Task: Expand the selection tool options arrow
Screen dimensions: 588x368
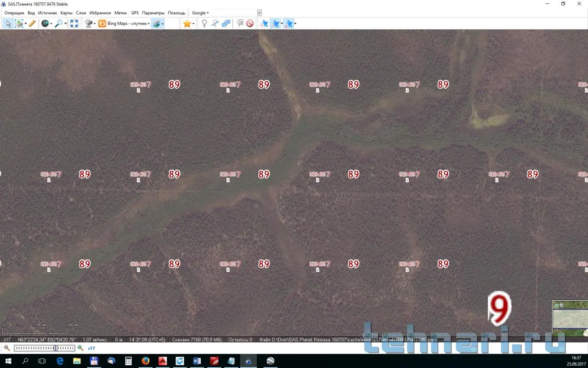Action: click(26, 23)
